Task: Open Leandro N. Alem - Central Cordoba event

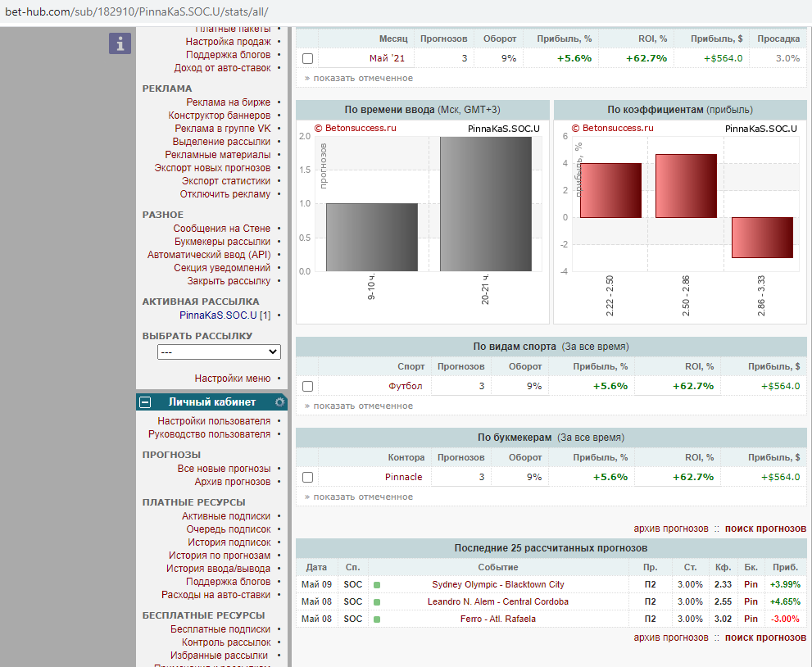Action: point(498,601)
